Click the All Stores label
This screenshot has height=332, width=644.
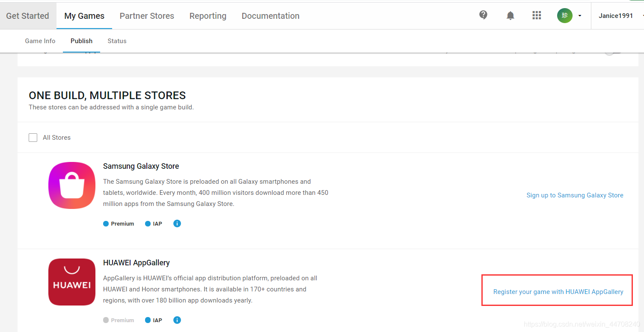click(x=56, y=138)
